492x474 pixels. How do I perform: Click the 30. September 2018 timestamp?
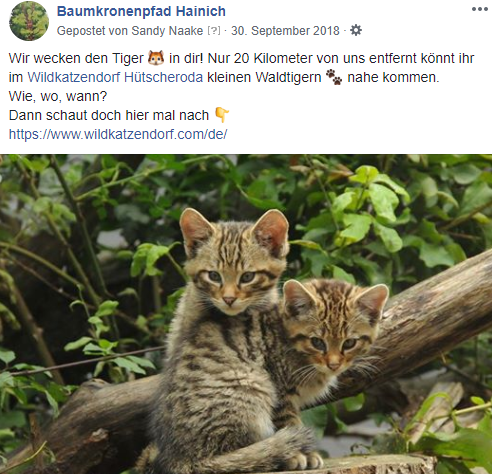pyautogui.click(x=285, y=31)
